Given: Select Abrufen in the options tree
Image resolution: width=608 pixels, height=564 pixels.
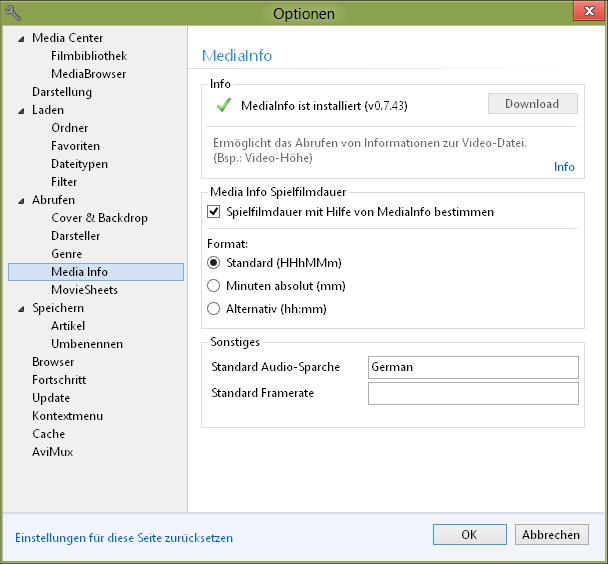Looking at the screenshot, I should (54, 200).
